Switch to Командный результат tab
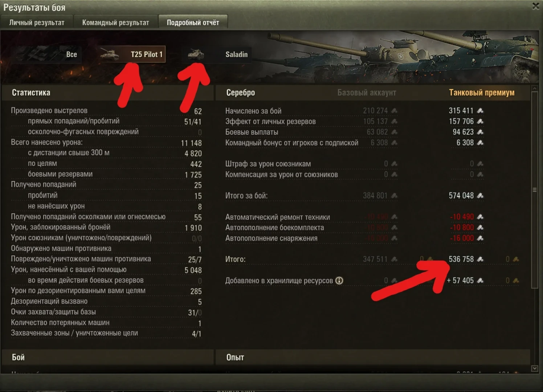The image size is (543, 392). 115,22
